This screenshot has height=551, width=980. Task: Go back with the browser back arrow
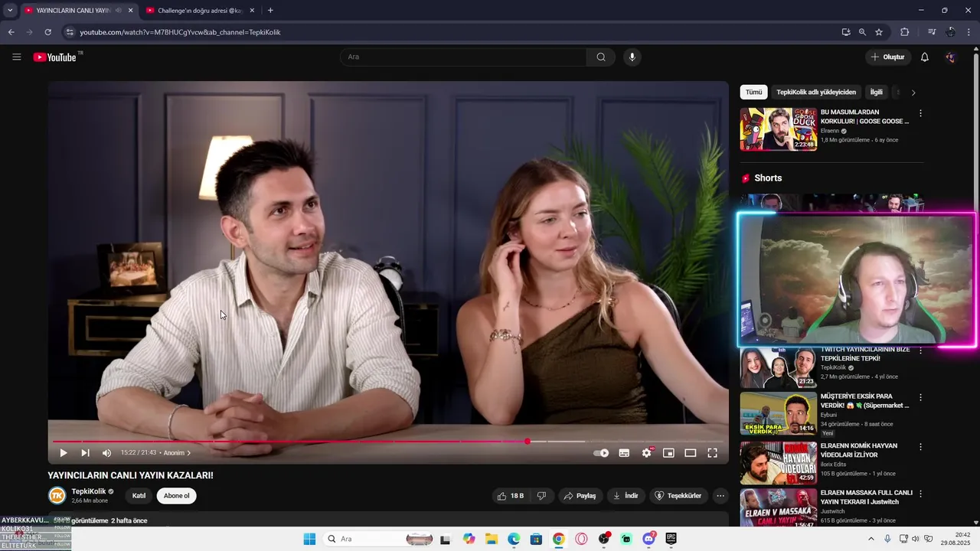tap(11, 32)
